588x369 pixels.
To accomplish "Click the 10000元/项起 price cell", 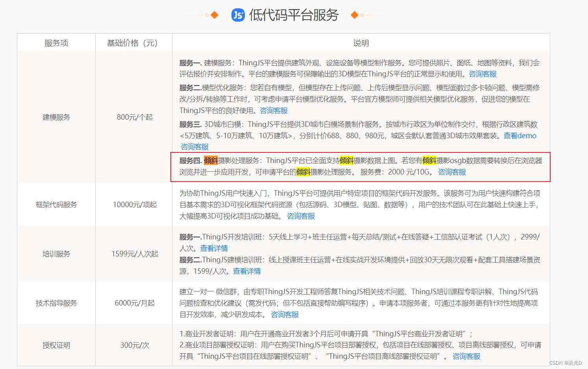I will pyautogui.click(x=135, y=204).
